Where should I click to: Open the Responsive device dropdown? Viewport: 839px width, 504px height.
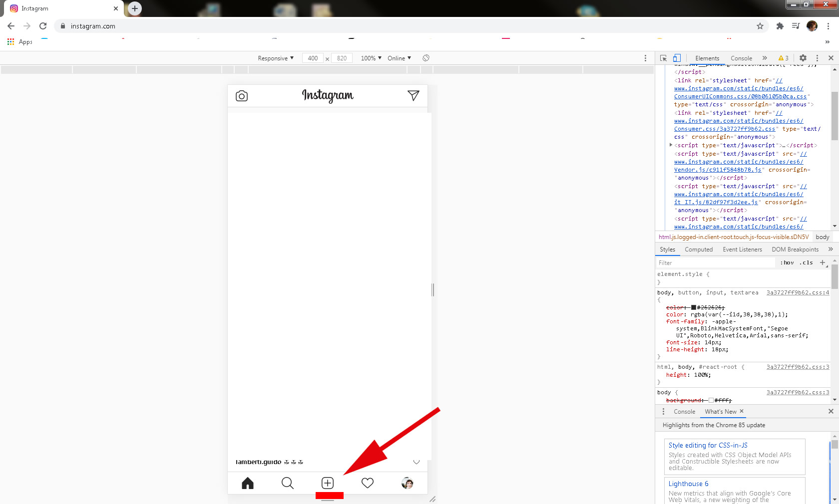click(276, 58)
